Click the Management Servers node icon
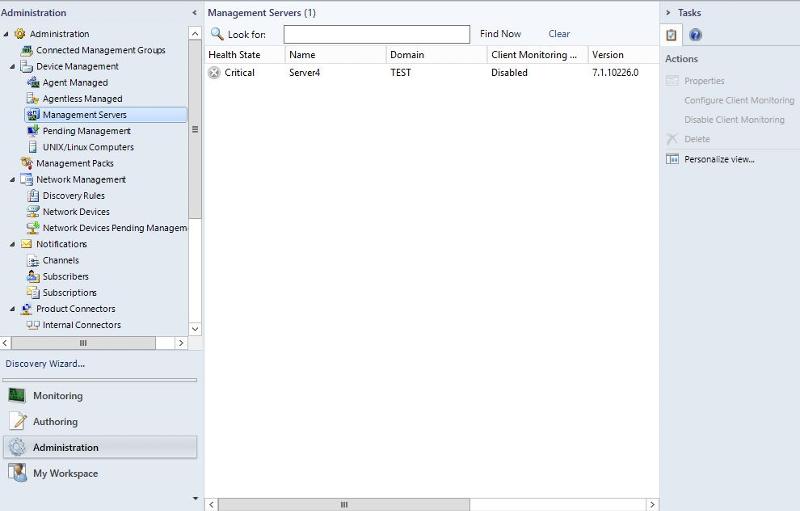 (33, 115)
